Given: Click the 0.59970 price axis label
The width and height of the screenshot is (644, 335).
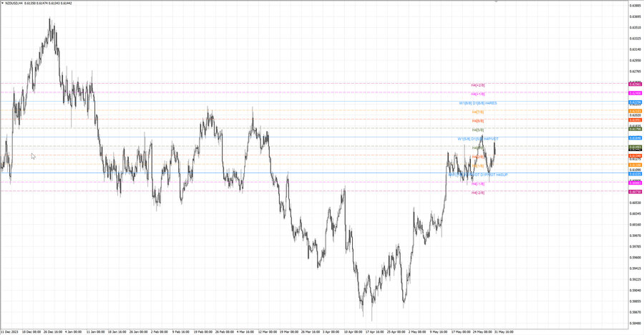Looking at the screenshot, I should (635, 236).
